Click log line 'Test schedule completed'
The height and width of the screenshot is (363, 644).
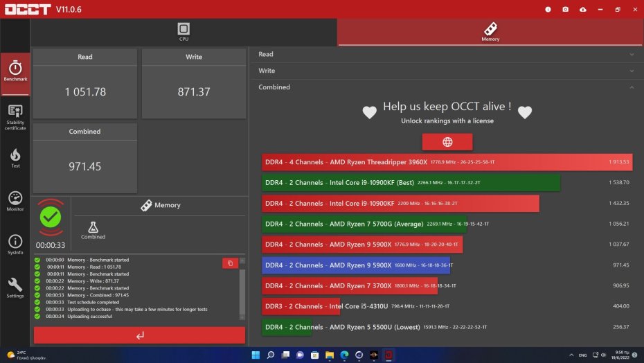point(93,302)
